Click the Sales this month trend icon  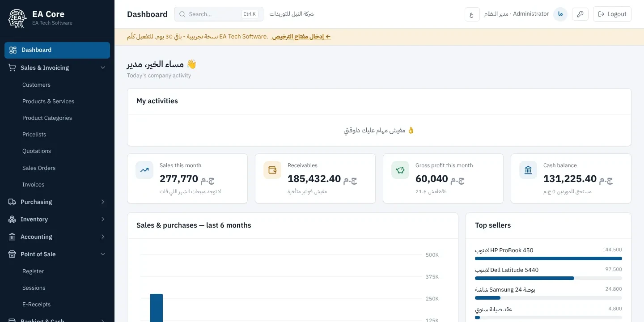click(x=144, y=170)
